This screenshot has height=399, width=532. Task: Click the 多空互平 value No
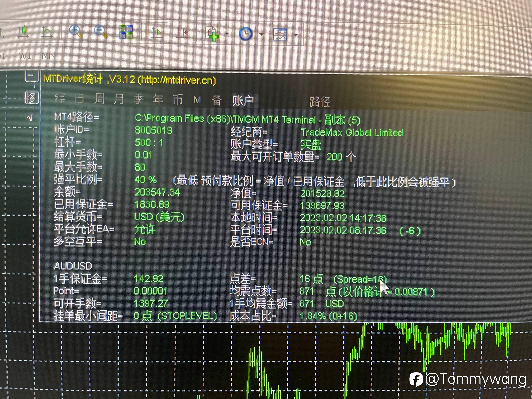(140, 241)
